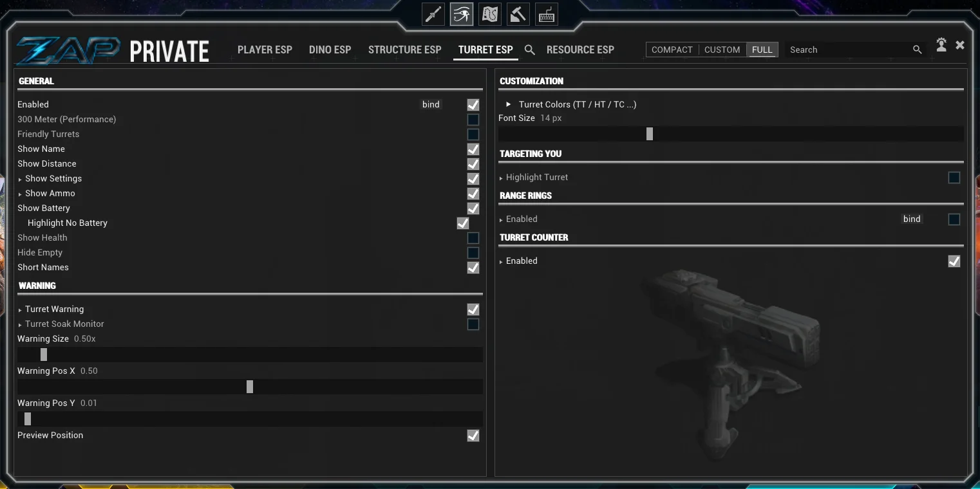Toggle the Turret Warning checkbox
This screenshot has height=489, width=980.
(x=473, y=309)
